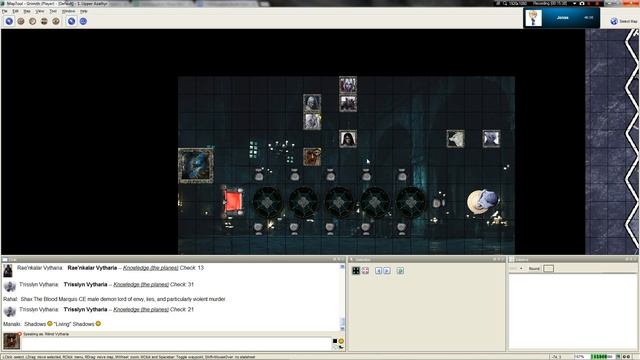The width and height of the screenshot is (640, 360).
Task: Click the blue arrow toolbar icon
Action: coord(71,21)
